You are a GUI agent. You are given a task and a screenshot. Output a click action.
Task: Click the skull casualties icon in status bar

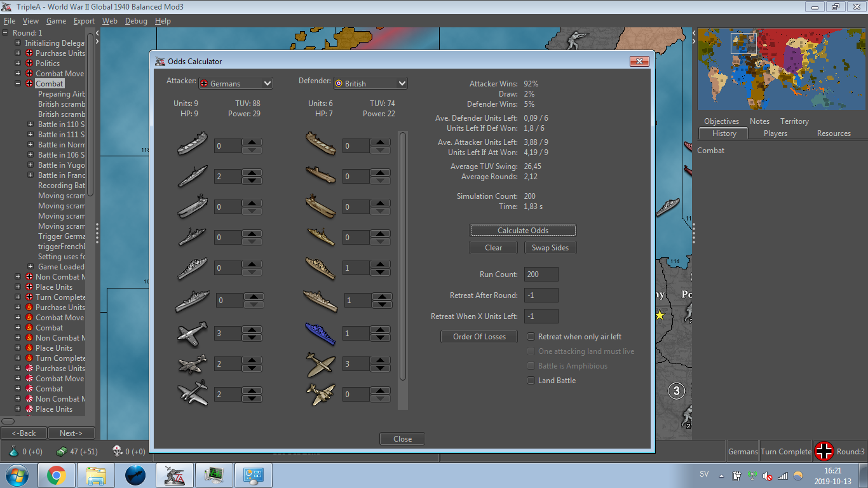pos(117,451)
